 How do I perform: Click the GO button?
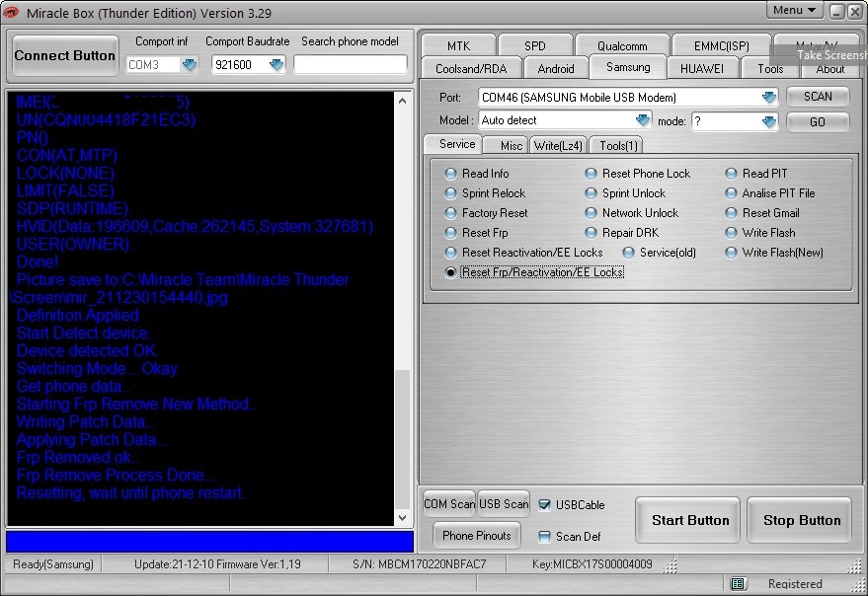[818, 121]
